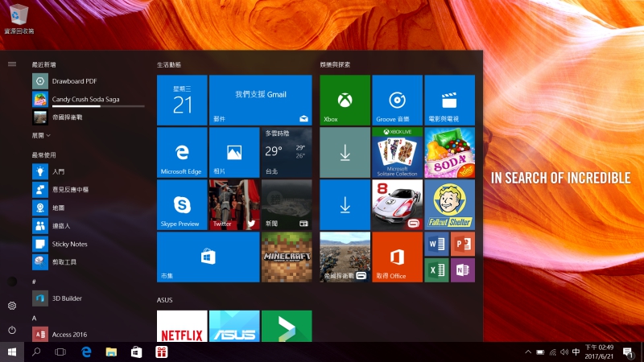Open the OneNote small tile

(x=463, y=270)
